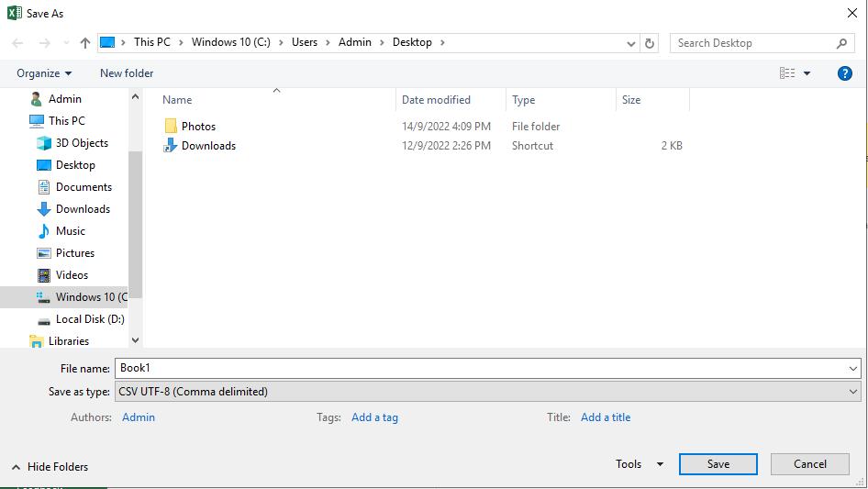Change view layout icon
Image resolution: width=868 pixels, height=489 pixels.
point(787,73)
